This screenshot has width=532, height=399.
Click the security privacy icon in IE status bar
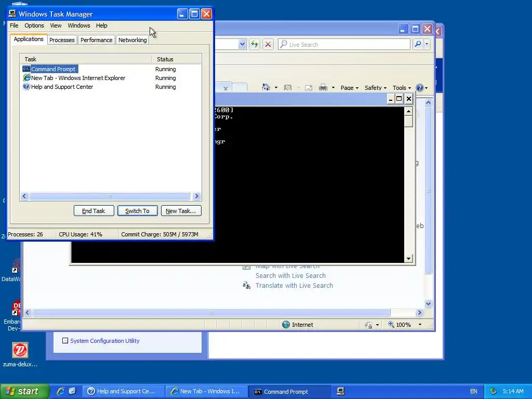click(368, 325)
